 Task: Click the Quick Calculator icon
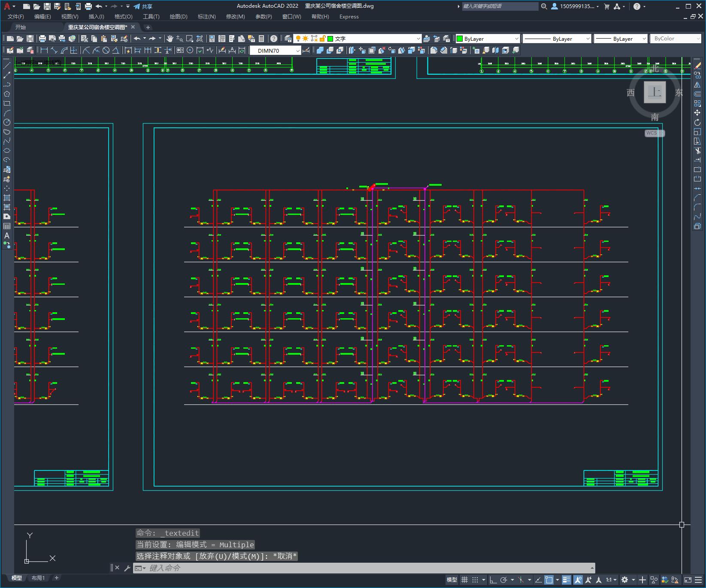click(x=261, y=39)
